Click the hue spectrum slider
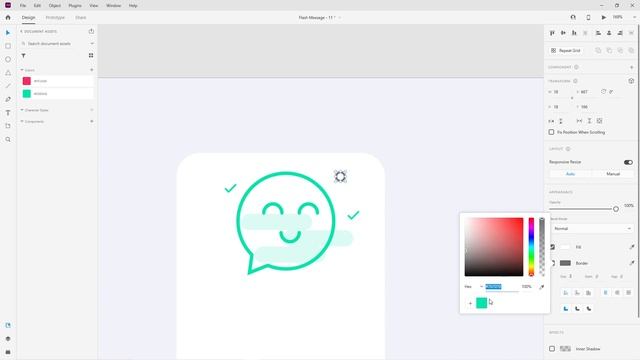Image resolution: width=640 pixels, height=360 pixels. point(531,247)
